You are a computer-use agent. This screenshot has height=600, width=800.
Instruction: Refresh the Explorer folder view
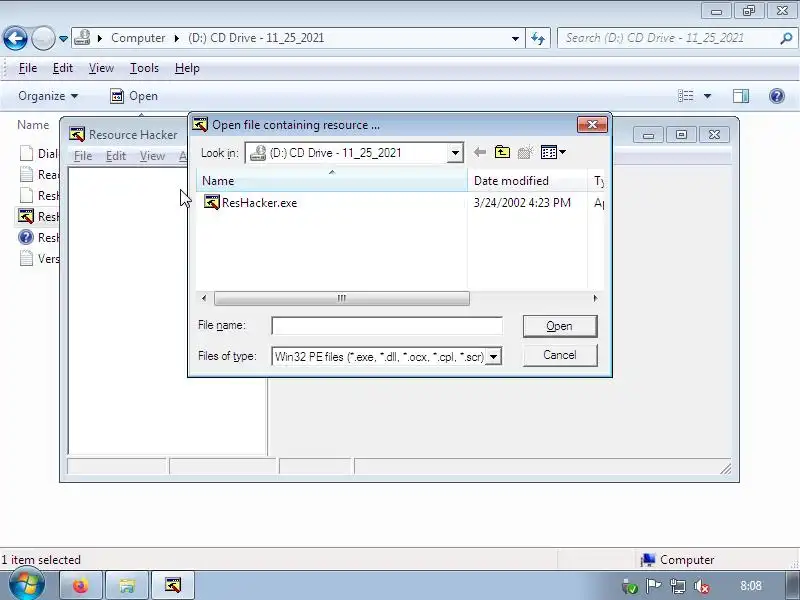[538, 38]
